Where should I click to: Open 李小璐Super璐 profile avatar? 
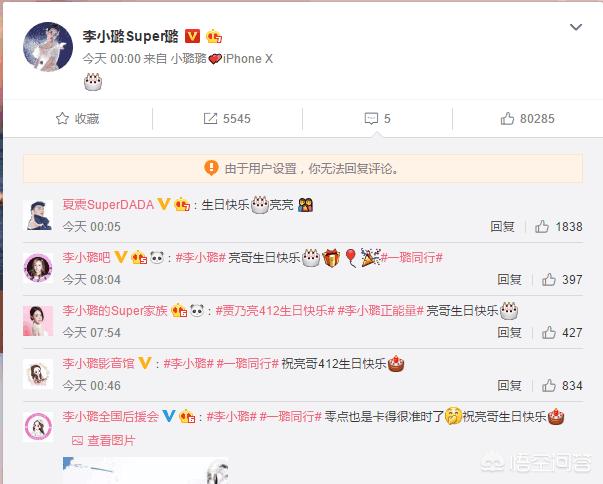tap(48, 47)
